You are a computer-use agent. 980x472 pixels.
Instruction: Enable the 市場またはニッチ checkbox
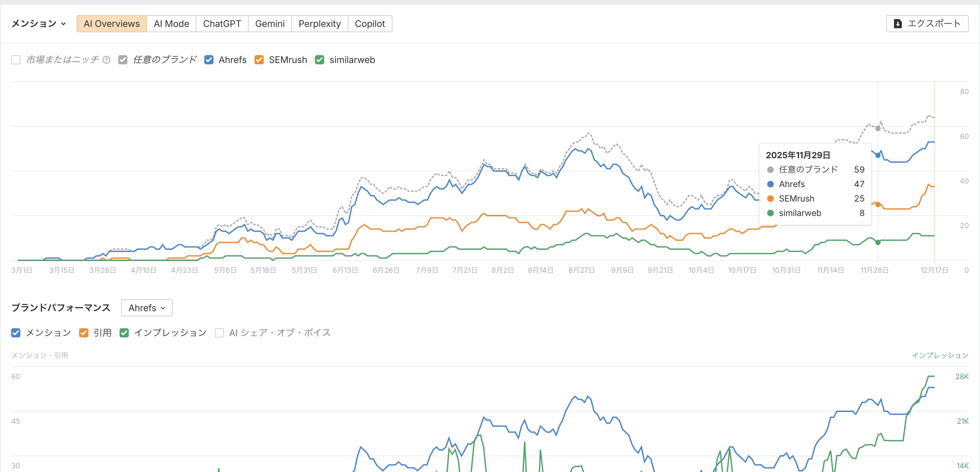coord(15,60)
